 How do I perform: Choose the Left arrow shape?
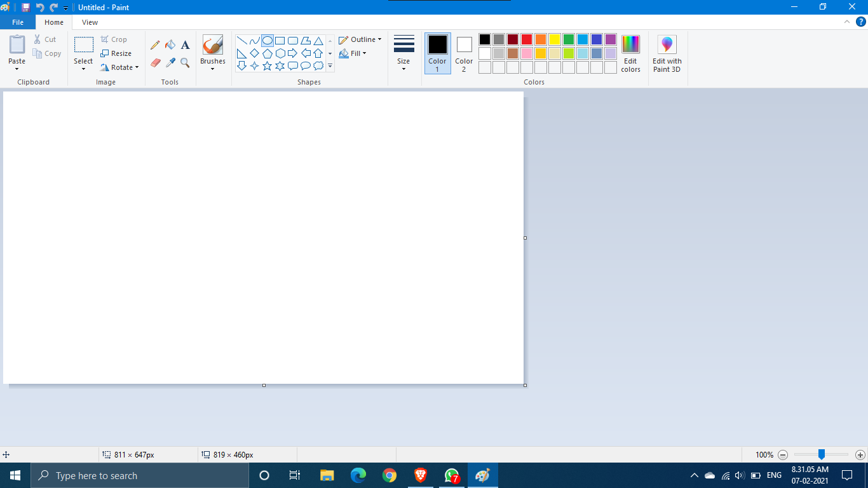pos(306,53)
